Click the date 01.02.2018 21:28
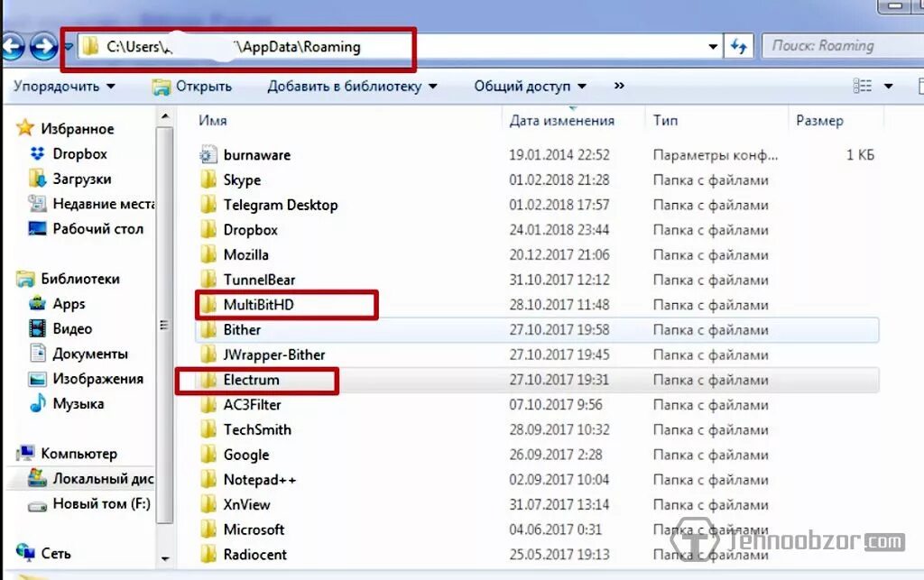The width and height of the screenshot is (924, 580). point(559,180)
